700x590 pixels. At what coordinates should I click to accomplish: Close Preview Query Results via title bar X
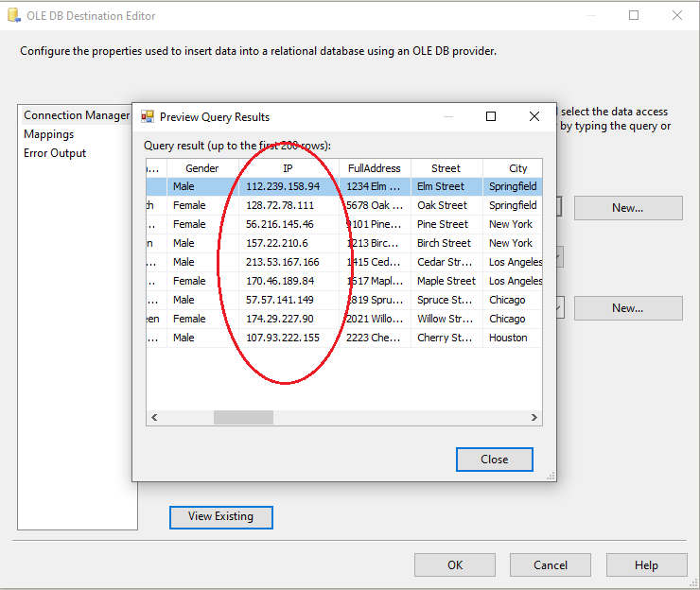pyautogui.click(x=534, y=116)
